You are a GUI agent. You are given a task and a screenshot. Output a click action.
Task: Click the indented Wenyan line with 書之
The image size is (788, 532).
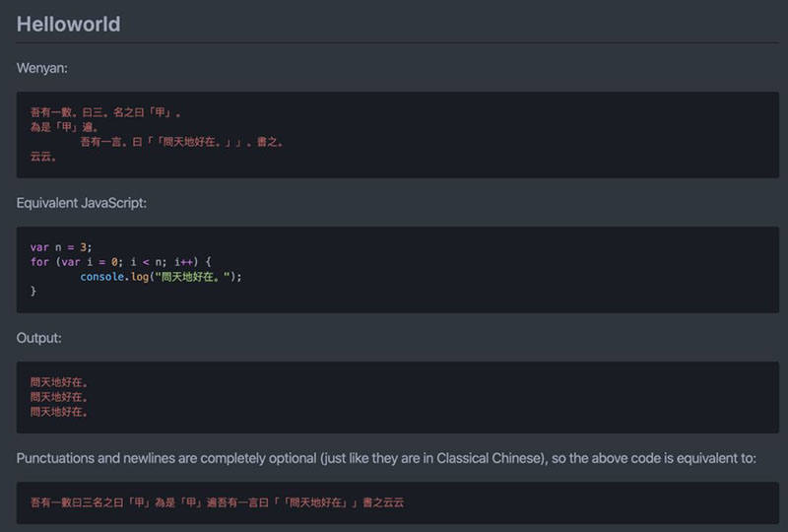[x=181, y=142]
